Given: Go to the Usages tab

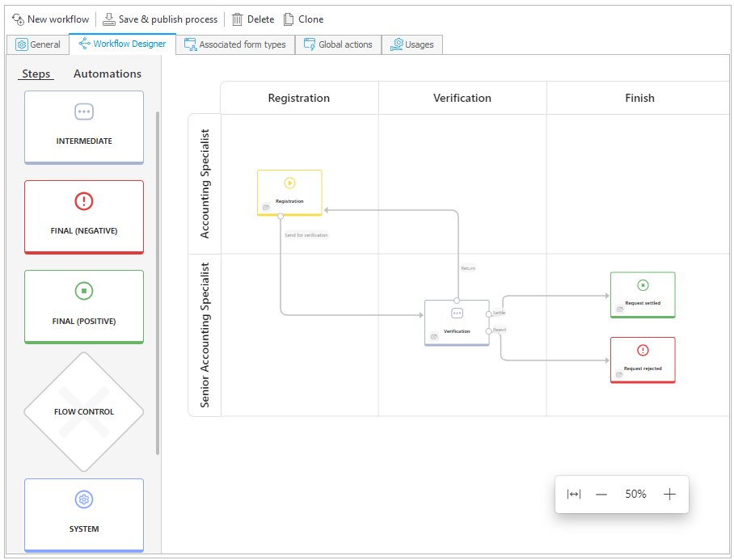Looking at the screenshot, I should pyautogui.click(x=412, y=44).
